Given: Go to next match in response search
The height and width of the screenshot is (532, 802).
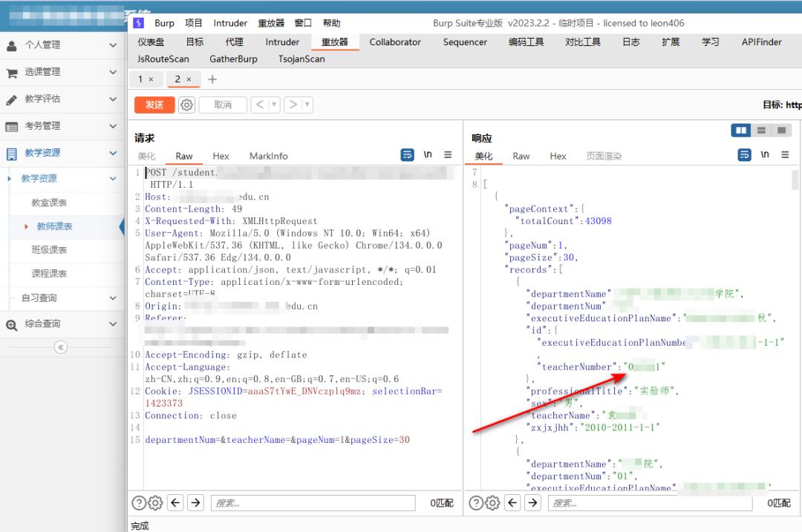Looking at the screenshot, I should point(532,503).
